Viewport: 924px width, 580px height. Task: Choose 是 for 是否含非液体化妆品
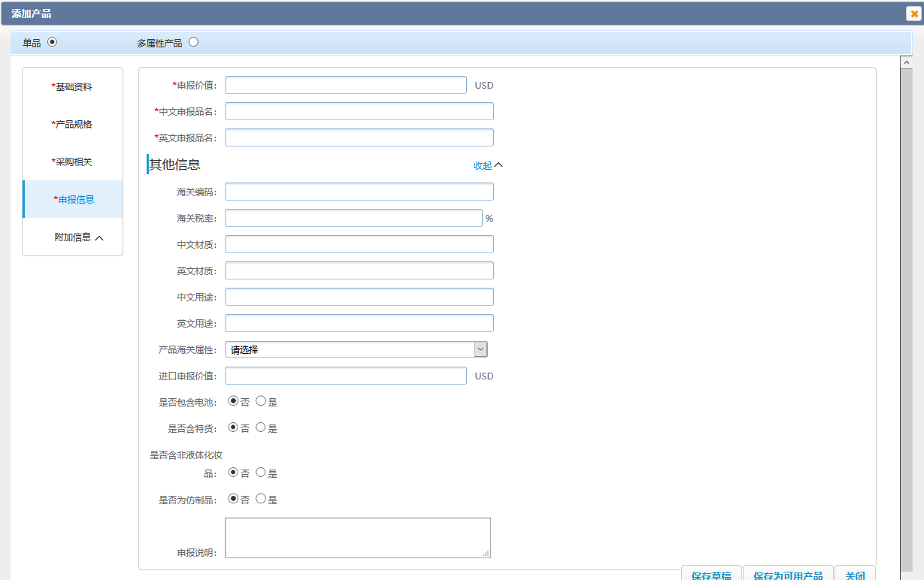pyautogui.click(x=261, y=473)
